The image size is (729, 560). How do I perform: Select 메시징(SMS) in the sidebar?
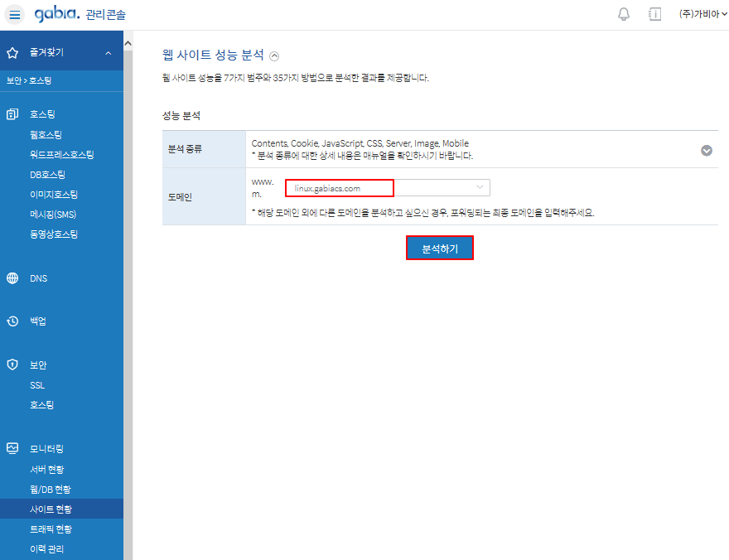coord(53,215)
